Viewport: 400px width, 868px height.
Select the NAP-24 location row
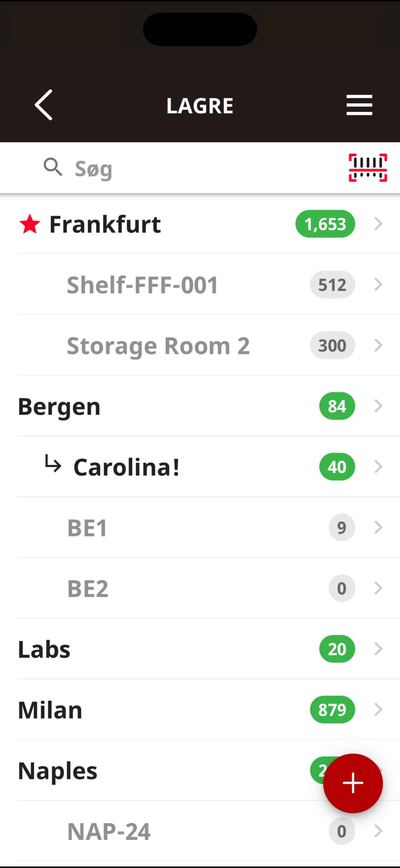click(x=208, y=831)
